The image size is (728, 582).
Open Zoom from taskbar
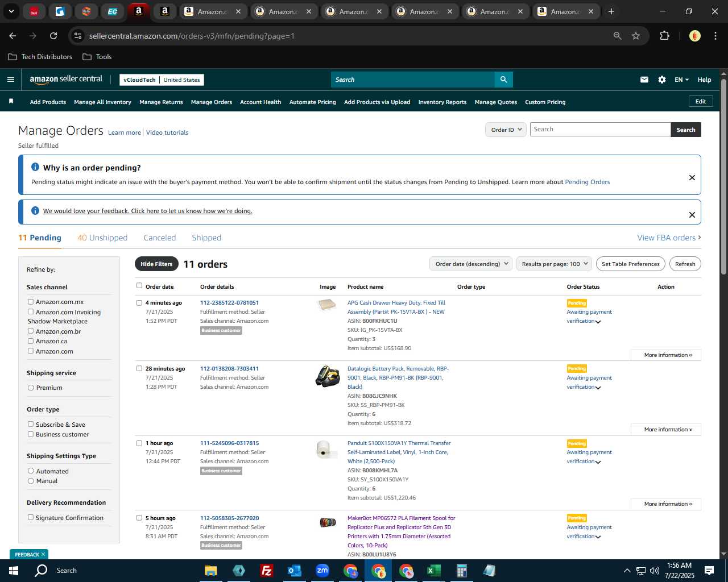pos(322,571)
